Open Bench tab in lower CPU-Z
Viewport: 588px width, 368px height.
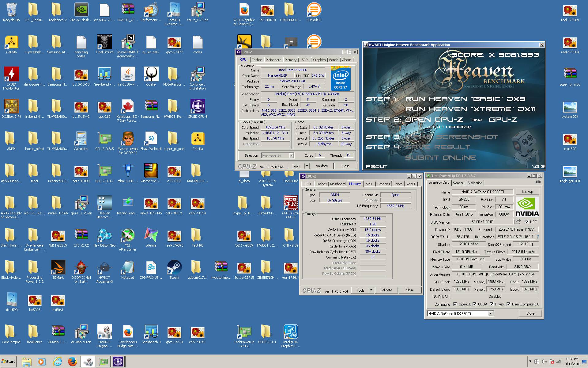[398, 184]
